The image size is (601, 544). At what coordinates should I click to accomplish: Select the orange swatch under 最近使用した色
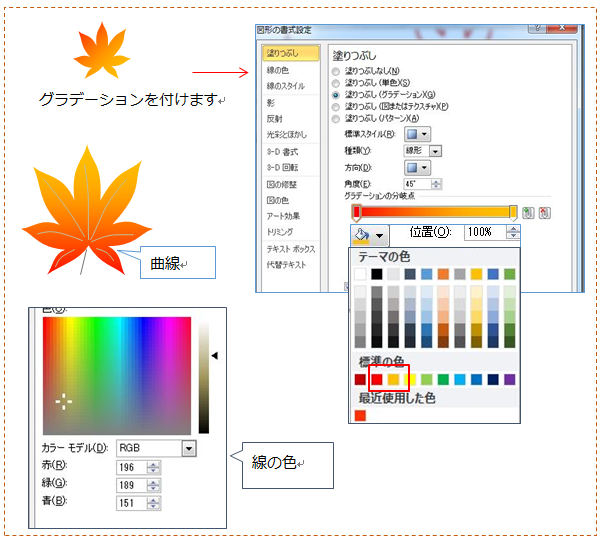tap(360, 415)
